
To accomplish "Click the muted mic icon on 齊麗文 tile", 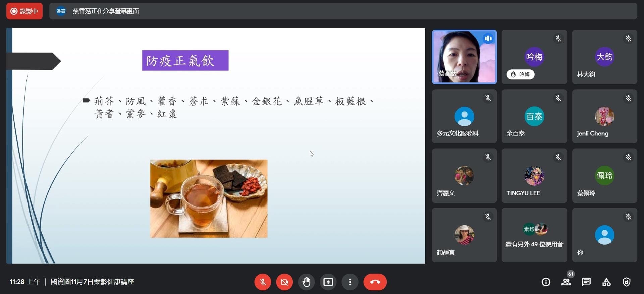I will pyautogui.click(x=488, y=157).
